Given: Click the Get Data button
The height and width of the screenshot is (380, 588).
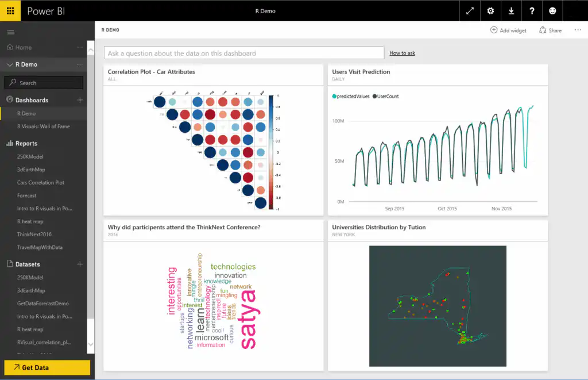Looking at the screenshot, I should coord(47,367).
